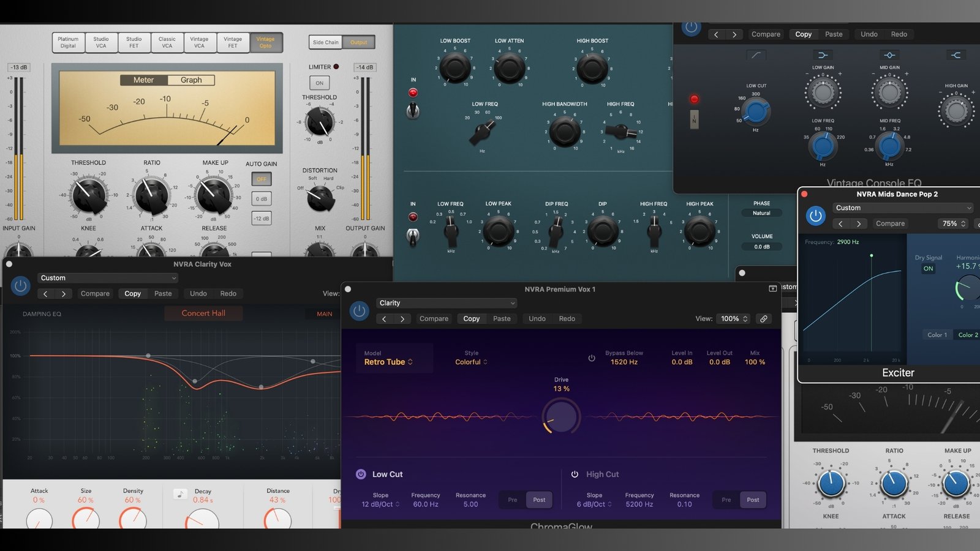
Task: Expand the Colorful style dropdown
Action: (471, 362)
